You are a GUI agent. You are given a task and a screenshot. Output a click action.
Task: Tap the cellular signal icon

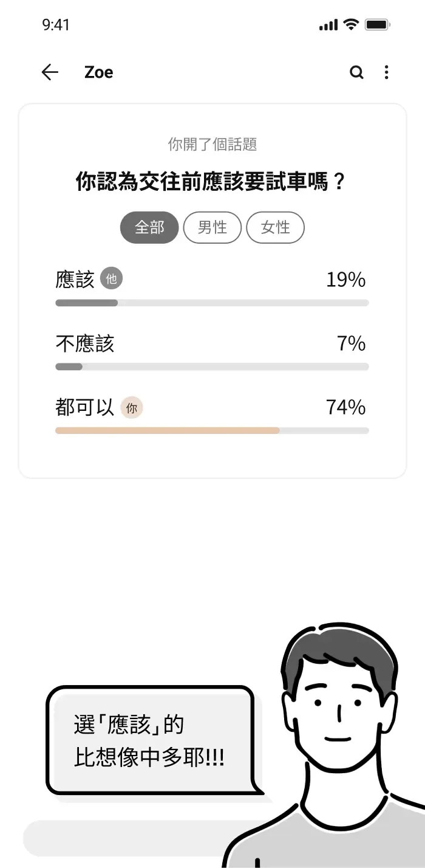coord(328,24)
